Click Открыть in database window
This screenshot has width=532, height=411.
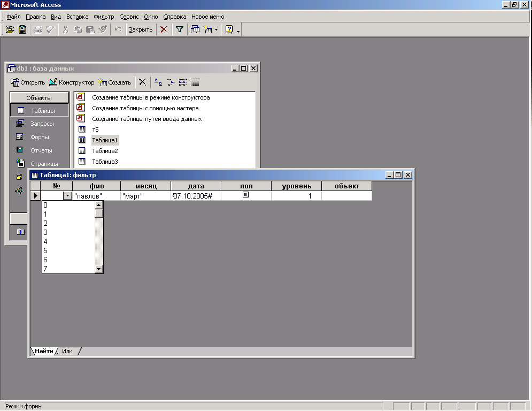pos(28,82)
